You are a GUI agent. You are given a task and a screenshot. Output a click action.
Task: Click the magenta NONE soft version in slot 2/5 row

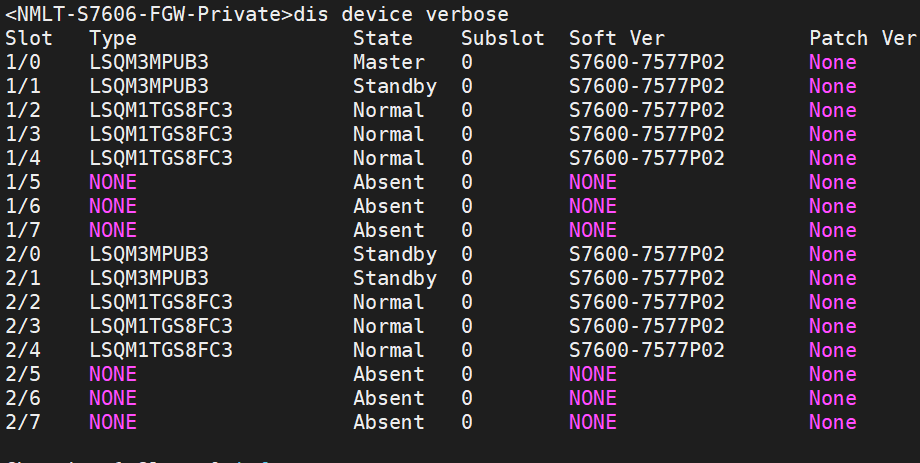592,374
